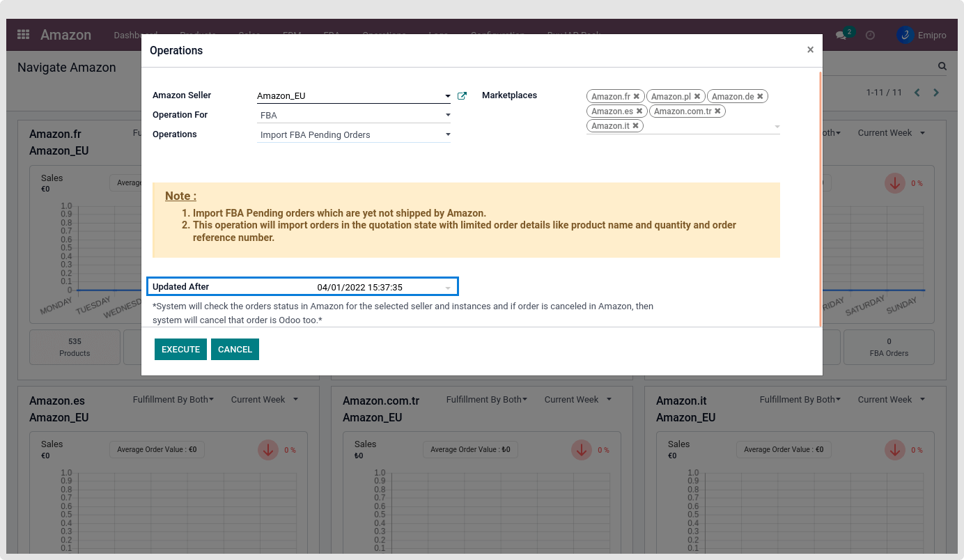
Task: Click the Cancel button
Action: pyautogui.click(x=235, y=350)
